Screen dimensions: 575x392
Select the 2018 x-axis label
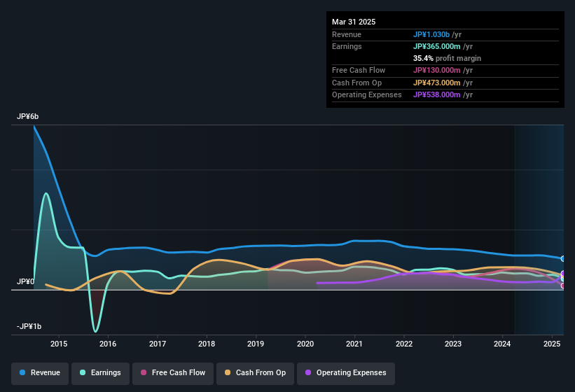pos(207,344)
